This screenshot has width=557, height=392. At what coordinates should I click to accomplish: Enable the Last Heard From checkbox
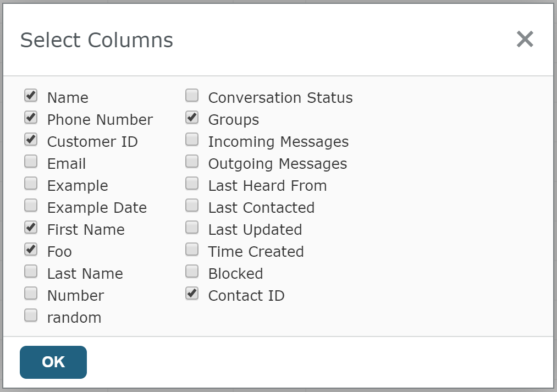(192, 184)
